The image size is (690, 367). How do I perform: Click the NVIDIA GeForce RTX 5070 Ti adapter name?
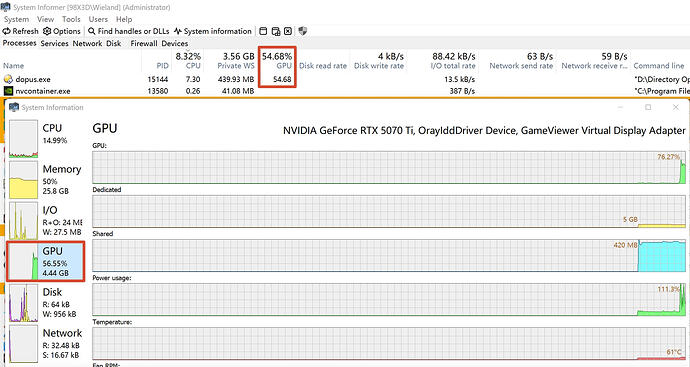(x=348, y=131)
